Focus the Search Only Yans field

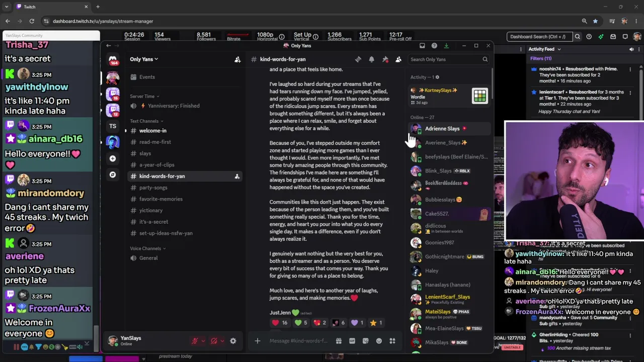point(449,59)
